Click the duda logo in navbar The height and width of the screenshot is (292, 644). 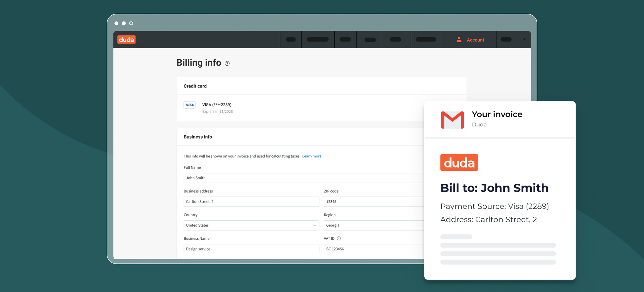coord(126,40)
